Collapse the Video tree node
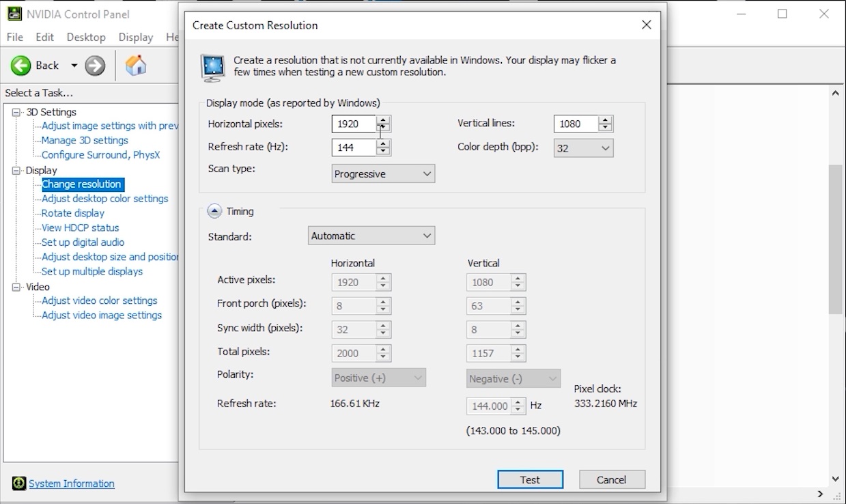The image size is (846, 504). point(16,287)
